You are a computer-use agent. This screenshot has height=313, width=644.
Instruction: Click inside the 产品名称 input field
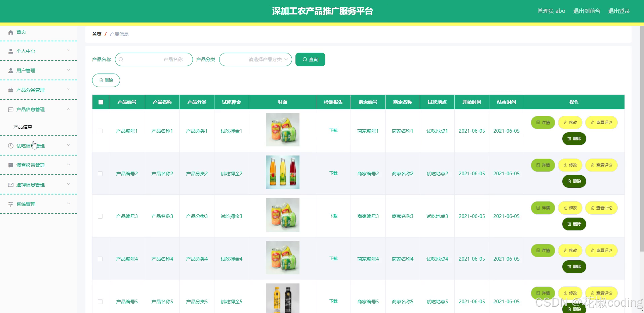(155, 59)
